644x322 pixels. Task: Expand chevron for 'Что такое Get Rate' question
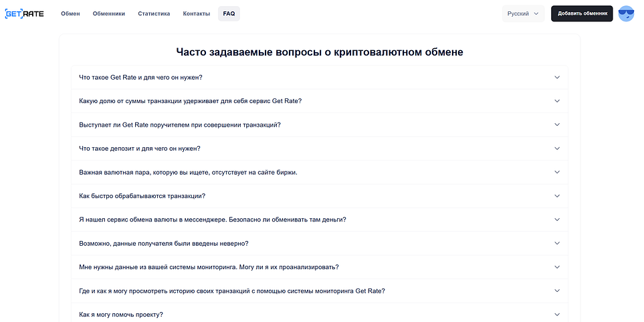557,77
